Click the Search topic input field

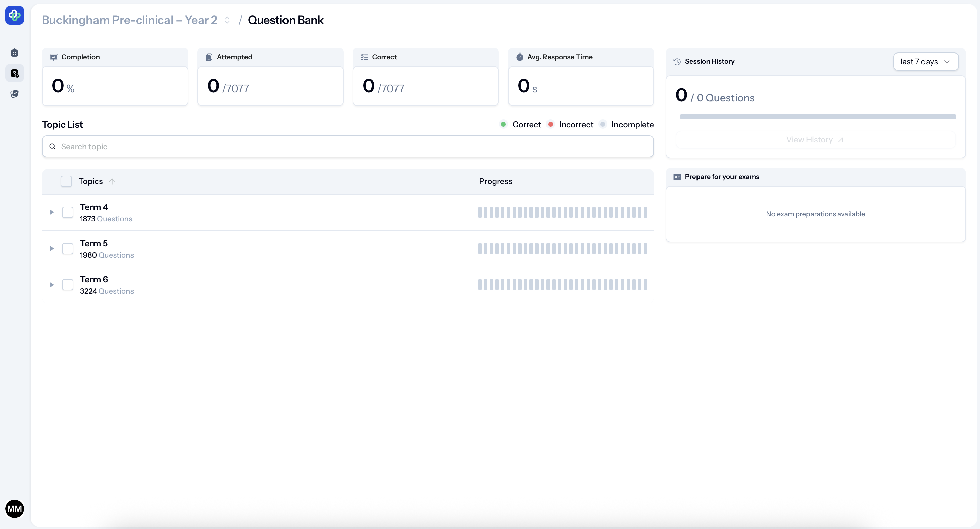[348, 146]
